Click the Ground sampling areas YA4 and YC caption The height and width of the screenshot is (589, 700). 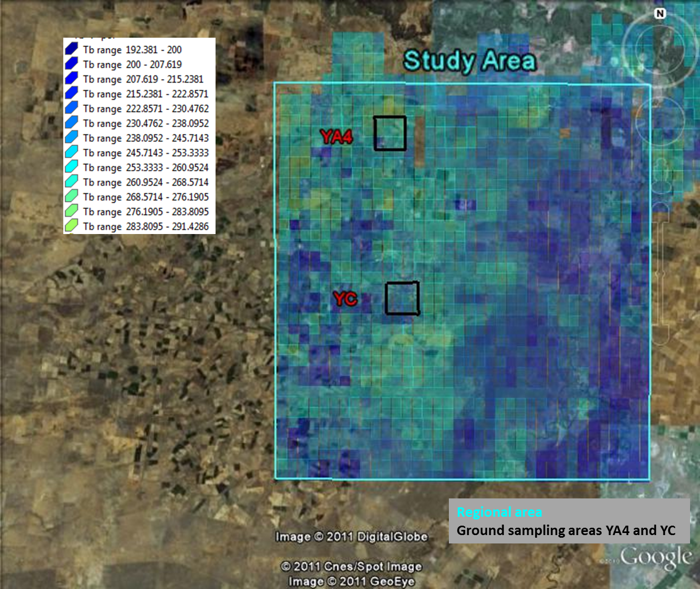(566, 531)
